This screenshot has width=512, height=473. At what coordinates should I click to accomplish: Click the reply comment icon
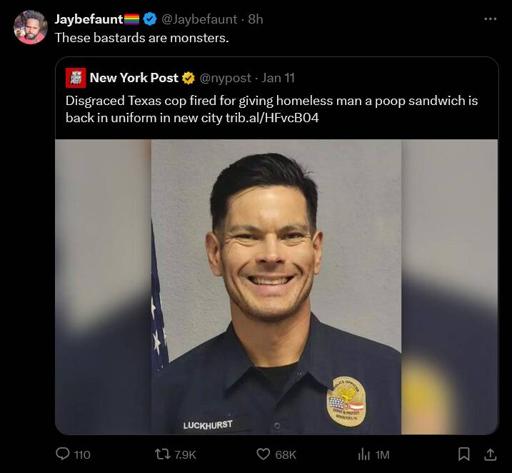point(62,454)
